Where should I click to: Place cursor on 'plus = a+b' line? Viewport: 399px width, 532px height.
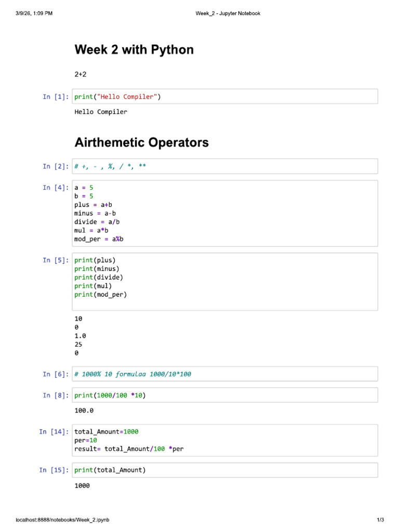[94, 205]
